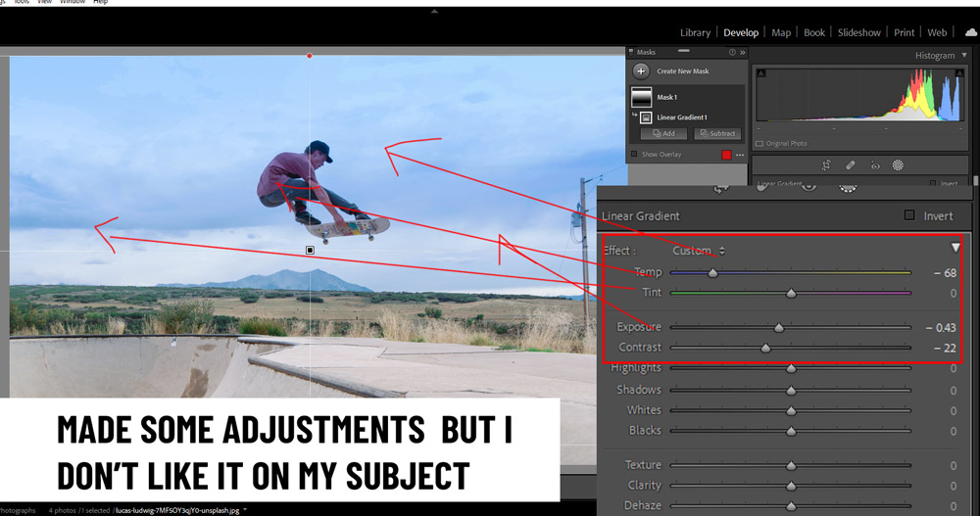Screen dimensions: 980x516
Task: Switch to the Library module
Action: click(695, 32)
